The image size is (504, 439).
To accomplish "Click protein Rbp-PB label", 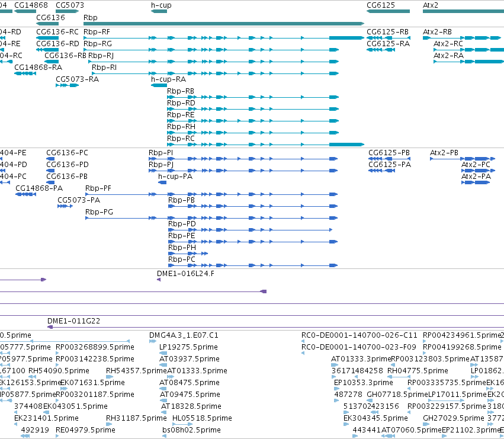I will tap(181, 200).
